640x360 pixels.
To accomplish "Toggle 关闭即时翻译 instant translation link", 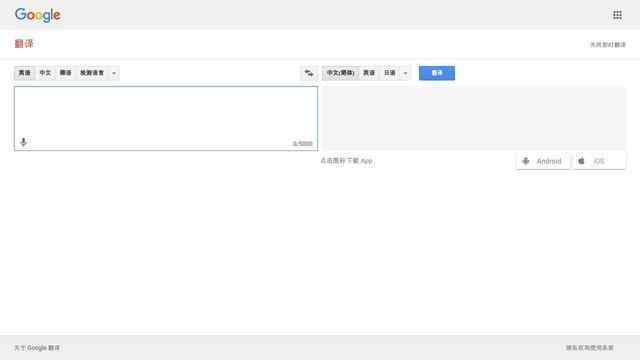I will click(607, 44).
